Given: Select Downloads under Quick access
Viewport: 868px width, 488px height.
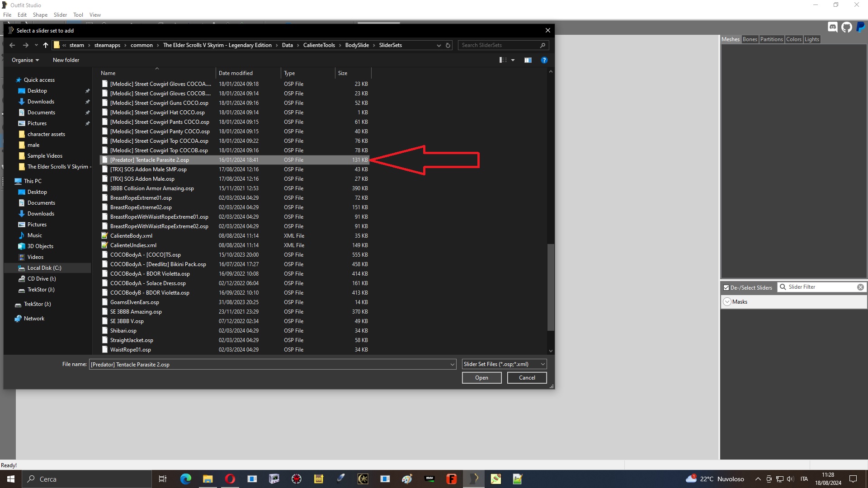Looking at the screenshot, I should coord(41,102).
